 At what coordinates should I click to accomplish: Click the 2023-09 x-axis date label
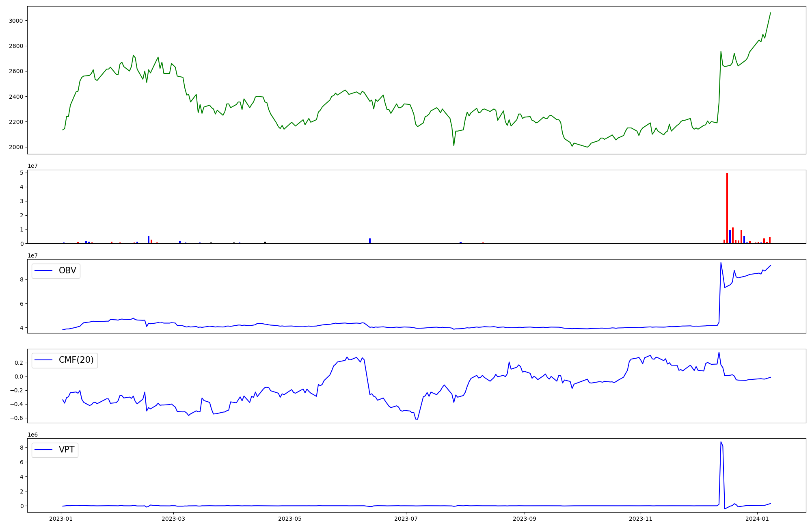(x=525, y=519)
